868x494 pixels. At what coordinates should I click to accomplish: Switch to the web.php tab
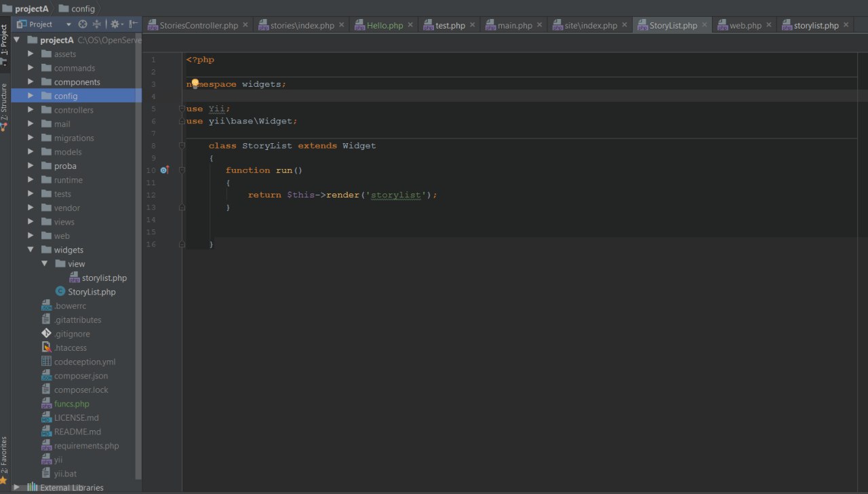[x=745, y=25]
